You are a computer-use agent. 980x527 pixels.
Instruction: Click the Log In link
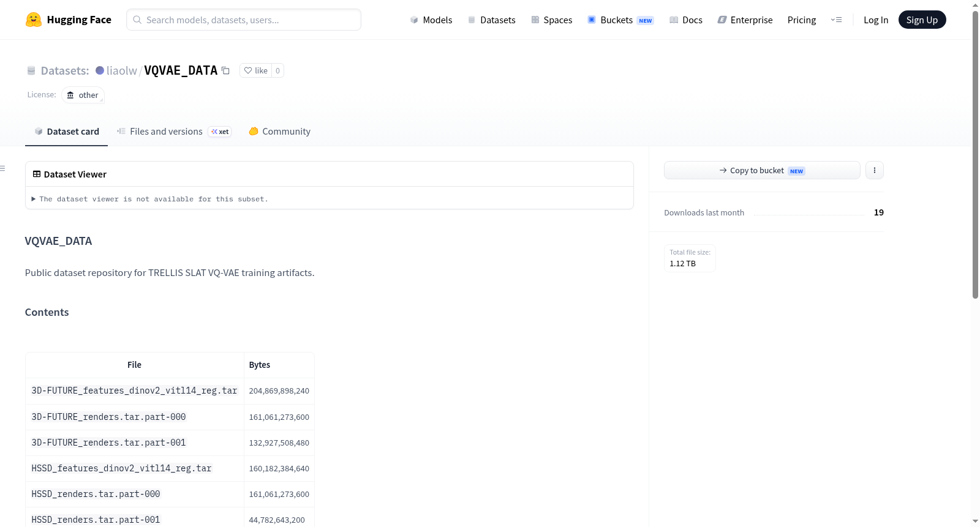[x=876, y=20]
